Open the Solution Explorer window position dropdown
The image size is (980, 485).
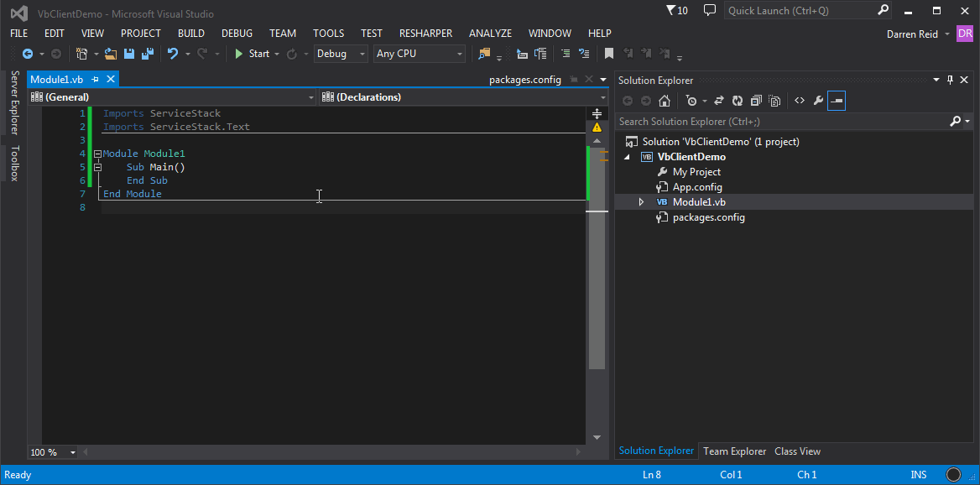[936, 80]
